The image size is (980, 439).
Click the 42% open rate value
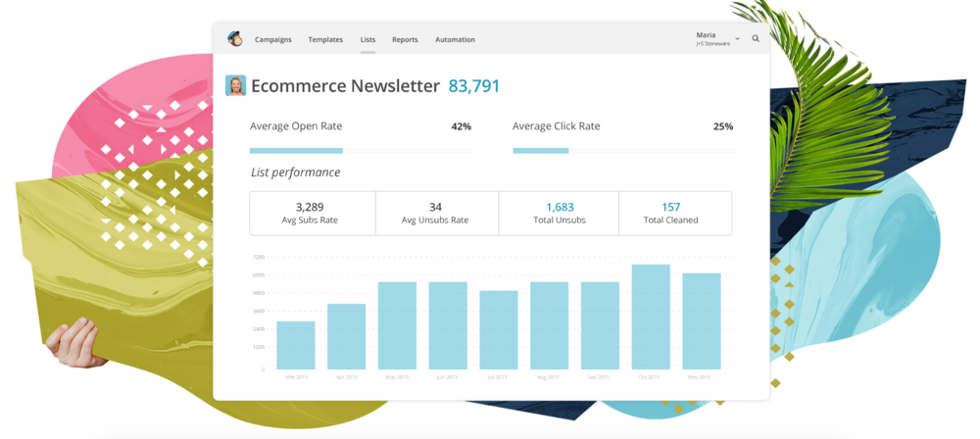click(x=462, y=126)
